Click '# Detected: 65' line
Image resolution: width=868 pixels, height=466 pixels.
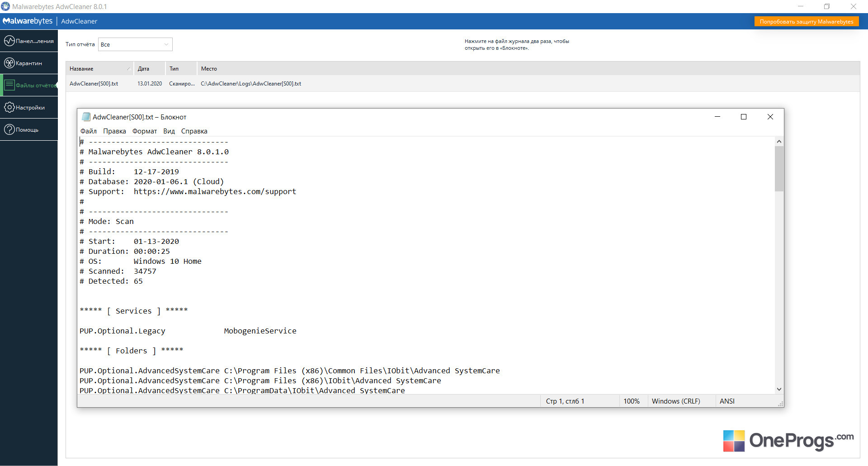[111, 281]
